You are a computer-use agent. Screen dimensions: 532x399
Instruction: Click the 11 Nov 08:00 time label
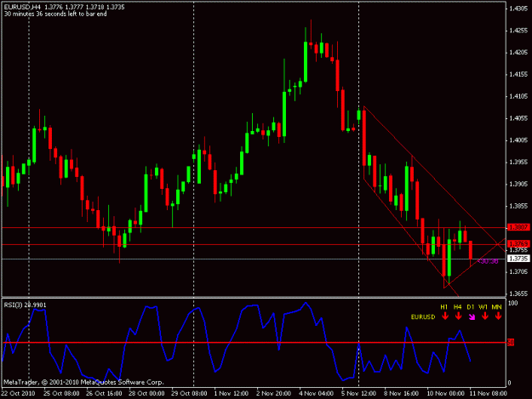(488, 393)
